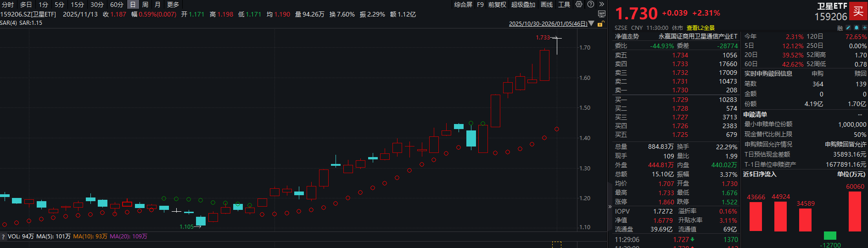Open 前复权 price adjustment dropdown
The image size is (868, 248).
(497, 5)
